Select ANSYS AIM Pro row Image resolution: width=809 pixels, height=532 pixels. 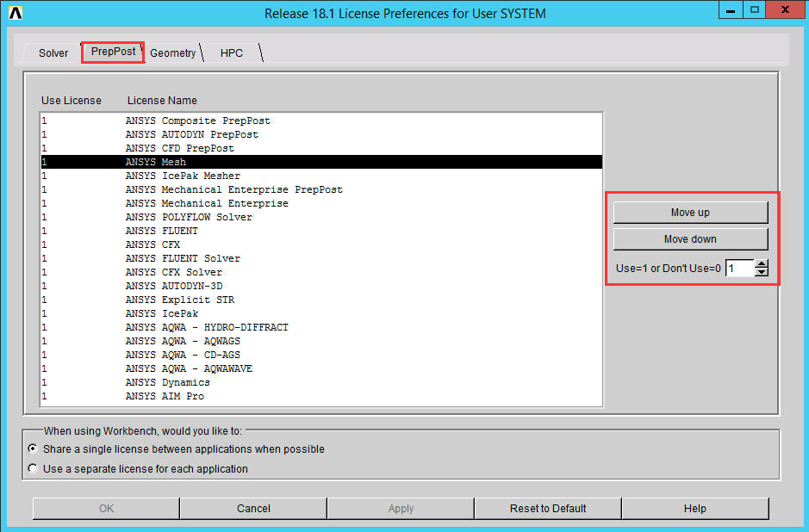pyautogui.click(x=321, y=397)
